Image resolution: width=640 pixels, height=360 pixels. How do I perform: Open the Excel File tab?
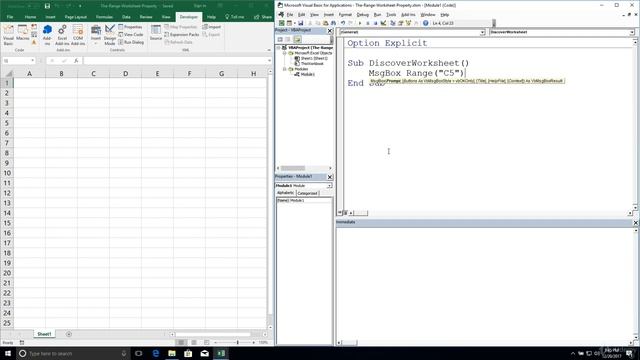10,17
